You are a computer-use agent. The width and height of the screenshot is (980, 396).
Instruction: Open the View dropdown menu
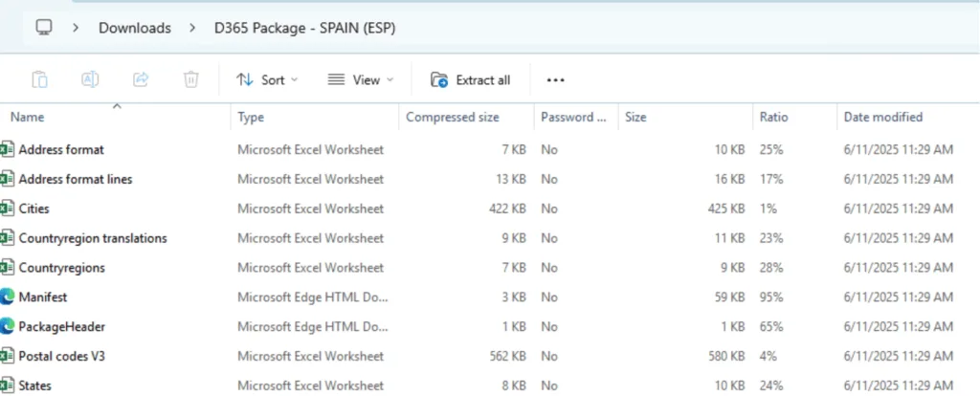[361, 79]
